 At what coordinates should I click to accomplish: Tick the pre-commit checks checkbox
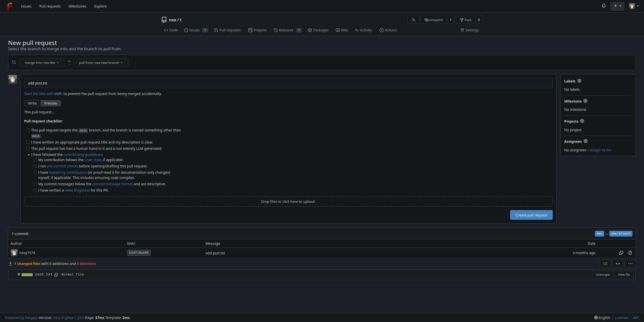tap(35, 166)
